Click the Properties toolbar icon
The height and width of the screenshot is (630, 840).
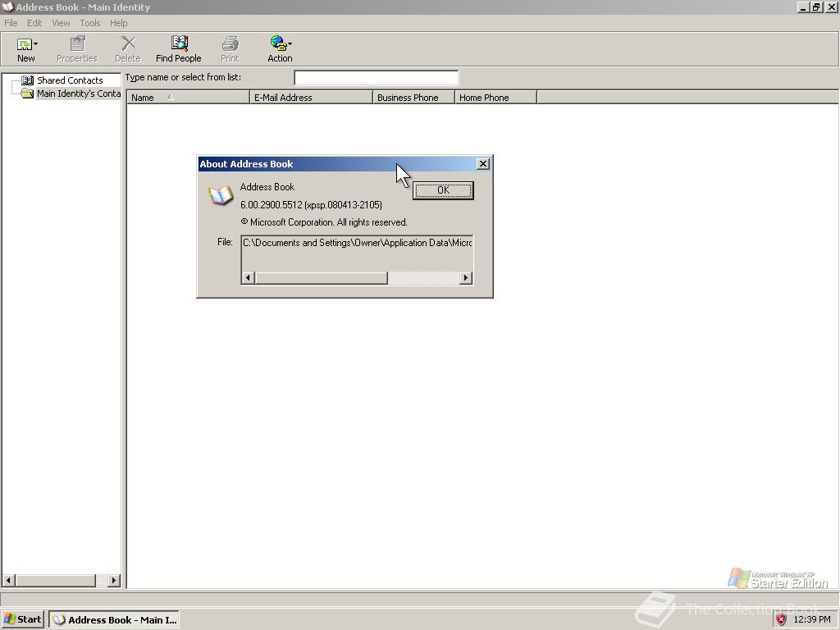tap(77, 44)
